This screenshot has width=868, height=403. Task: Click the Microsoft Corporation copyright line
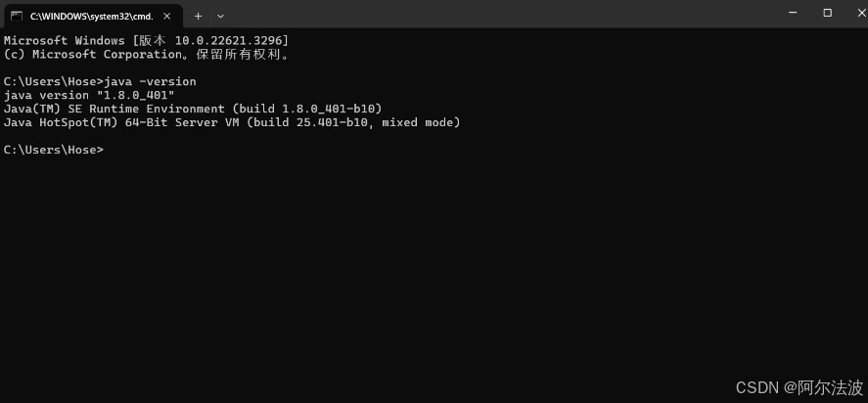pos(147,54)
